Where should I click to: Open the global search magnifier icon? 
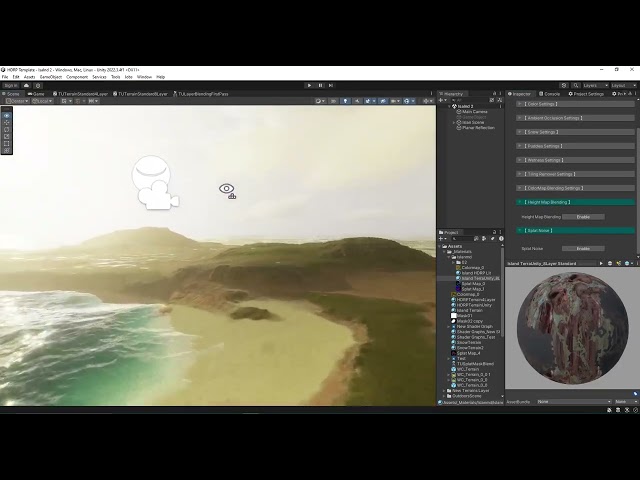[576, 85]
